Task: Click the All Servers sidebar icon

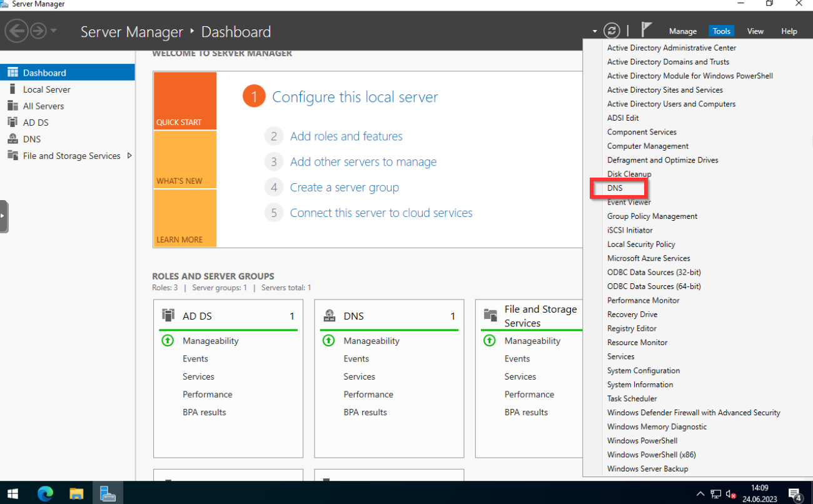Action: [13, 106]
